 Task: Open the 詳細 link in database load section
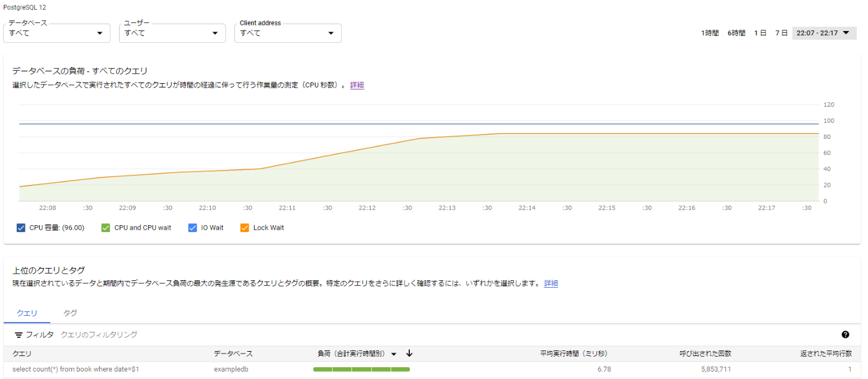point(357,85)
